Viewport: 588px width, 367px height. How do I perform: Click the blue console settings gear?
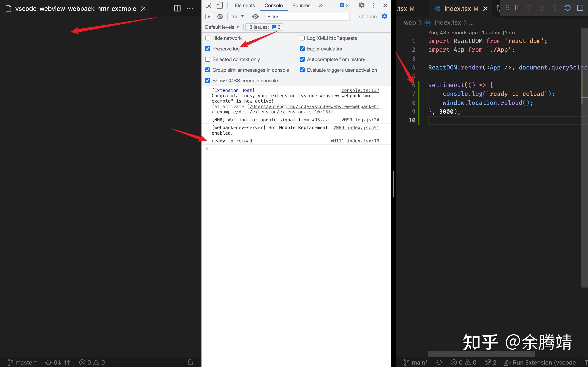coord(384,17)
